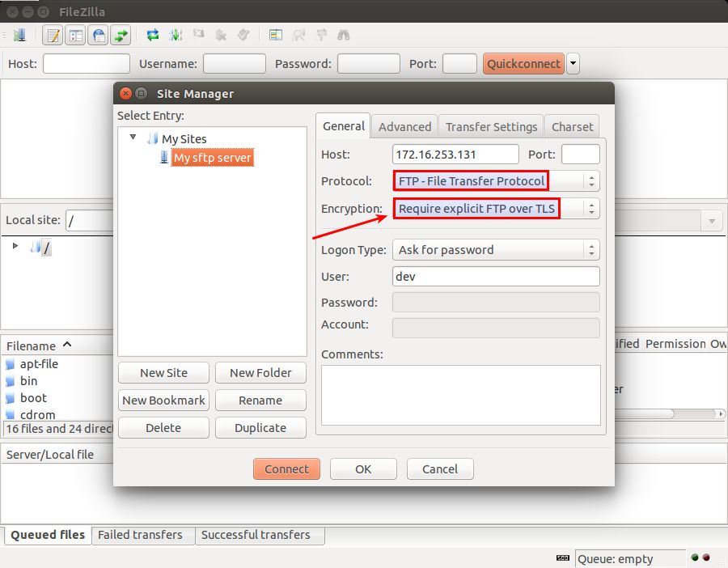The width and height of the screenshot is (728, 568).
Task: Focus the quickconnect Port field
Action: click(x=459, y=64)
